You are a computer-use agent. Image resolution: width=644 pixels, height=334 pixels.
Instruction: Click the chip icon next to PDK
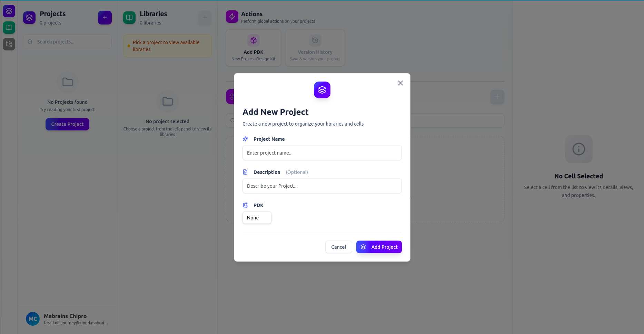(x=245, y=205)
